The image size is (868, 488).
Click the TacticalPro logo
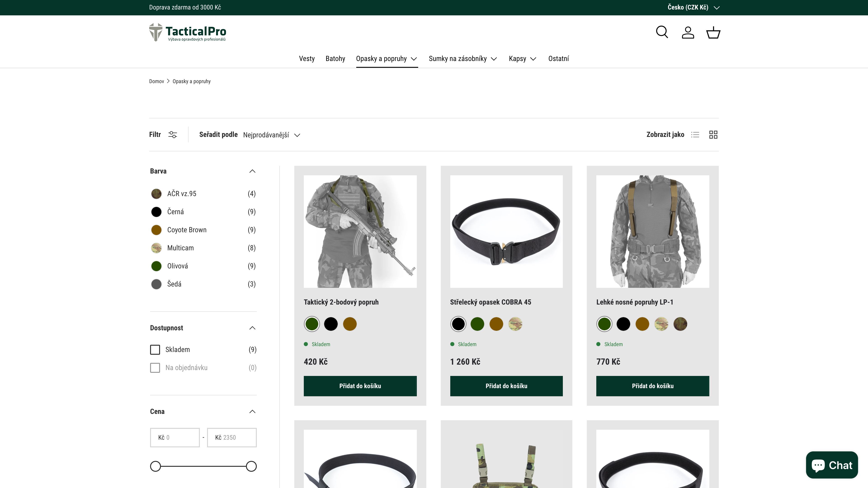click(x=188, y=32)
